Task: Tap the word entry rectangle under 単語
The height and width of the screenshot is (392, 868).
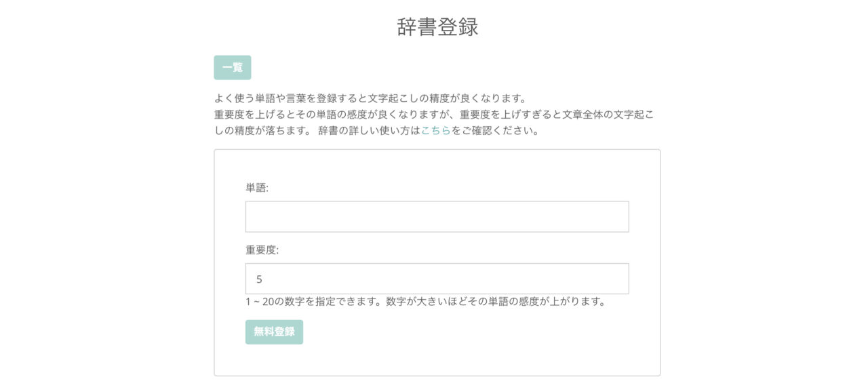Action: (436, 216)
